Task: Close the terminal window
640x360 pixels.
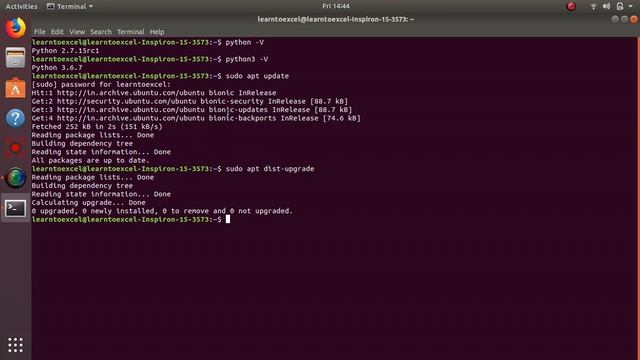Action: 633,19
